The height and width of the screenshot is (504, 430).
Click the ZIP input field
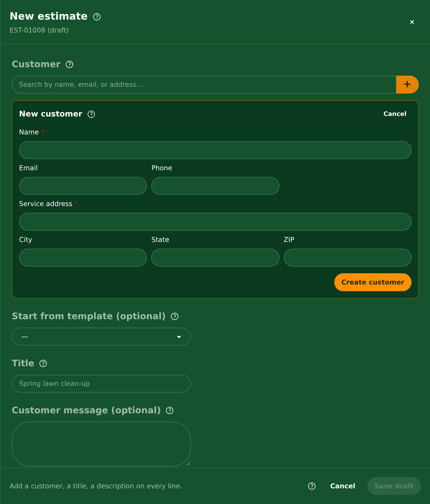[347, 258]
